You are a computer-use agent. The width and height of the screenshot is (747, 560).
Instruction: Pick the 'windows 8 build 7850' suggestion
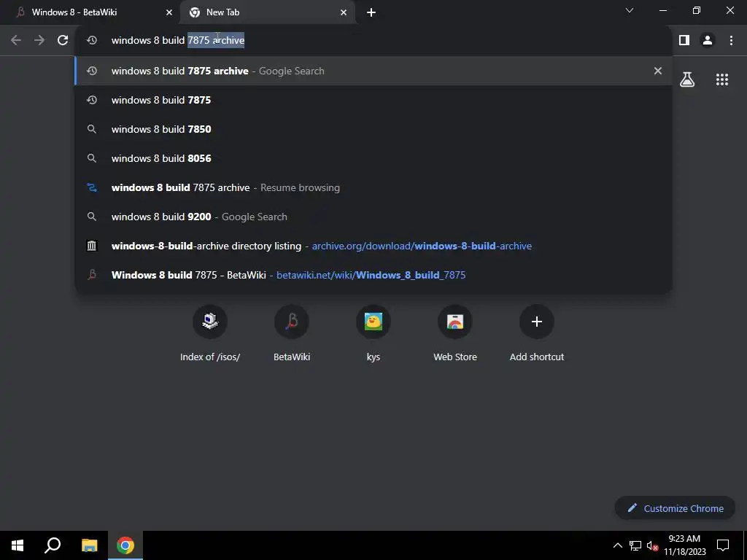point(373,129)
